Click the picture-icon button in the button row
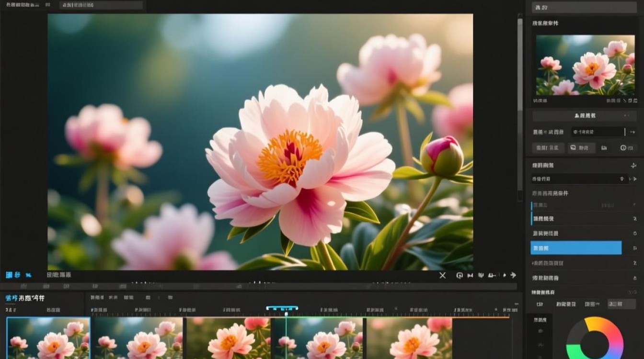Viewport: 644px width, 359px height. click(581, 148)
